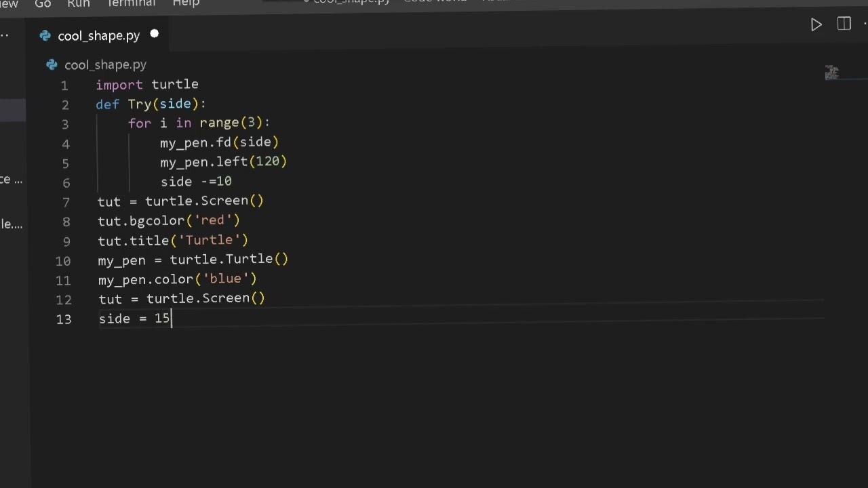
Task: Click 'tut = turtle.Screen()' on line 12
Action: [182, 299]
